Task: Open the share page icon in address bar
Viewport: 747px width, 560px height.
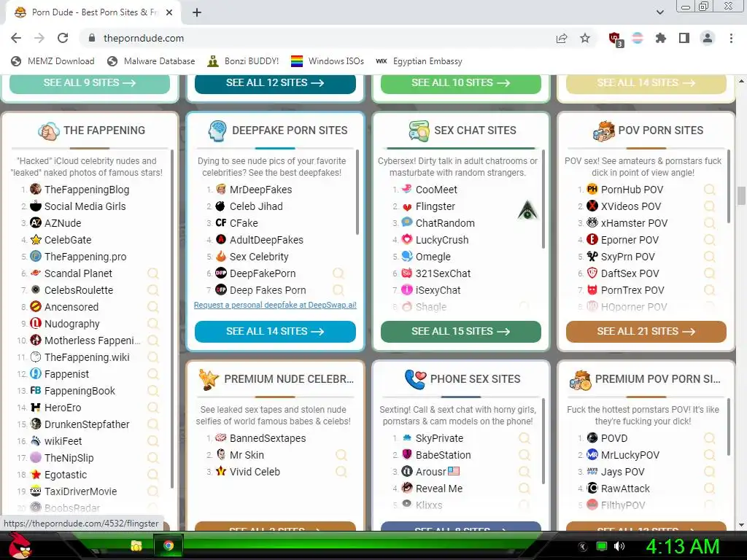Action: 562,38
